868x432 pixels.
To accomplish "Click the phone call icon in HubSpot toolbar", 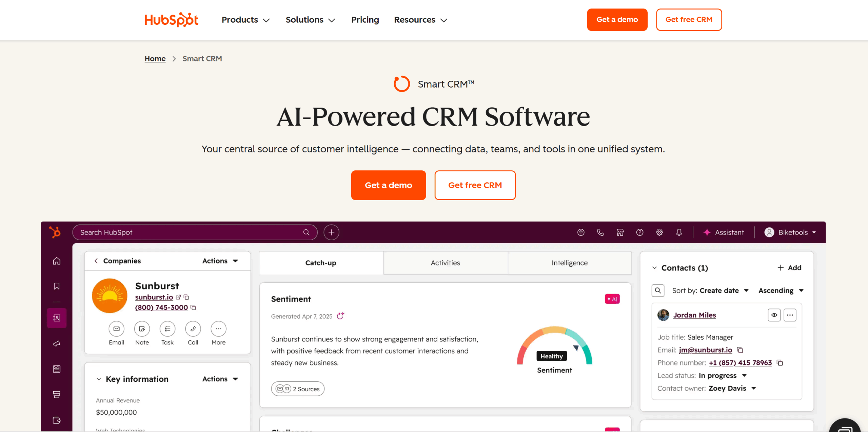I will pyautogui.click(x=600, y=232).
